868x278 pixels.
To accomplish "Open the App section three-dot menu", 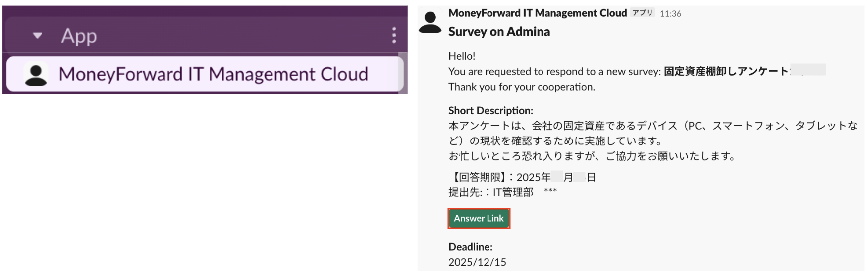I will tap(394, 35).
